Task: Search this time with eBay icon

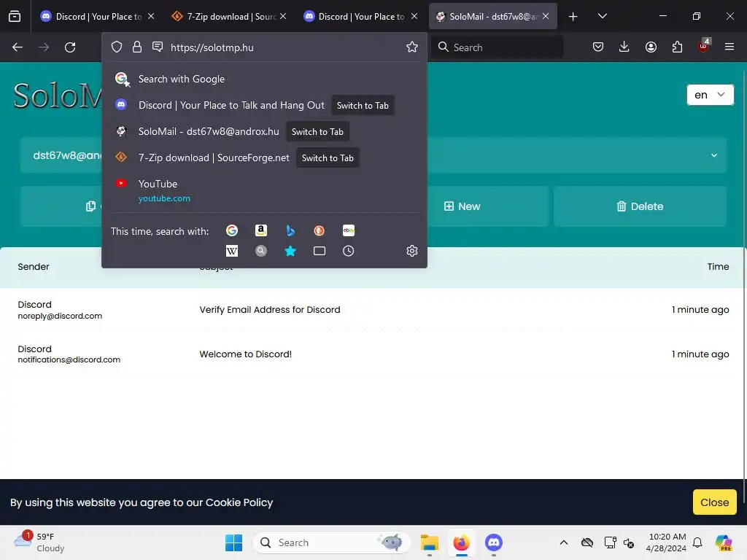Action: [x=349, y=231]
